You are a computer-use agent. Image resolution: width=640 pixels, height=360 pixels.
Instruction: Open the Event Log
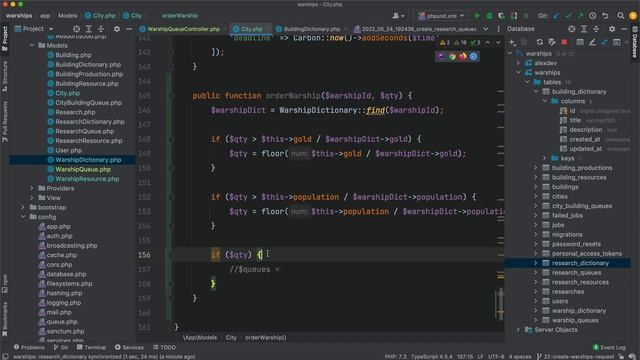click(x=609, y=347)
